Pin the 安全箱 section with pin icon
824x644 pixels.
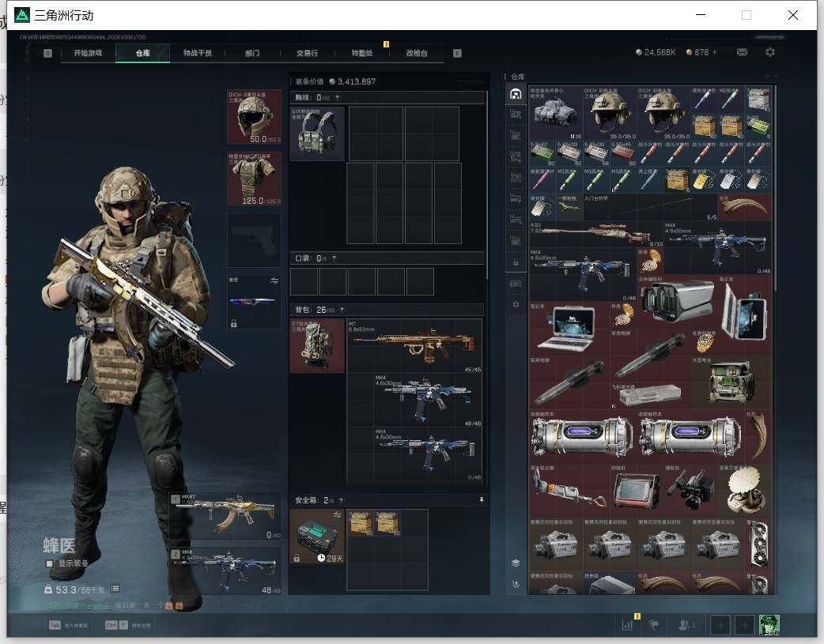(x=482, y=500)
